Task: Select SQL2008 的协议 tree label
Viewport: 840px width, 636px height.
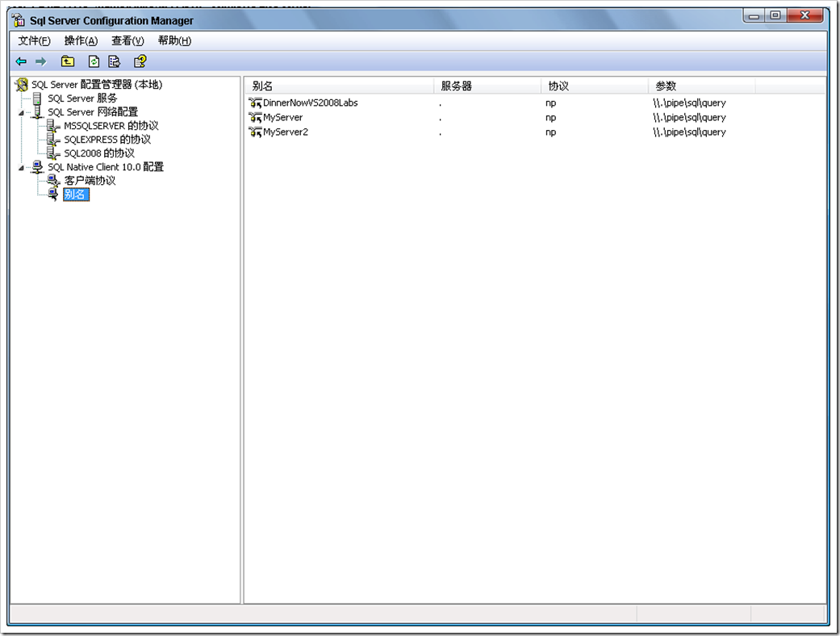Action: 99,154
